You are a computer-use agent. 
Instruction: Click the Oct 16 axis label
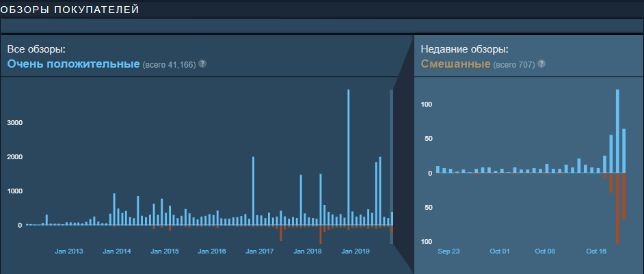(x=596, y=251)
